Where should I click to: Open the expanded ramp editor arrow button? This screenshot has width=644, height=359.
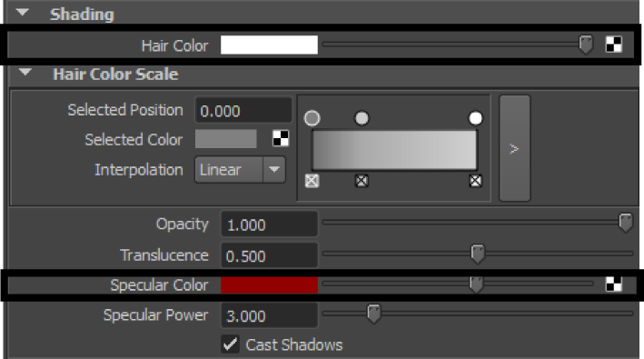[x=515, y=148]
